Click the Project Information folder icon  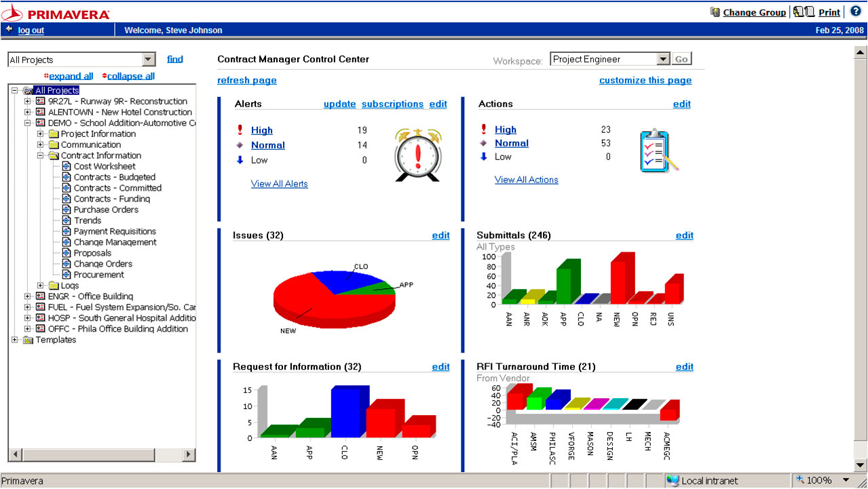click(x=54, y=134)
